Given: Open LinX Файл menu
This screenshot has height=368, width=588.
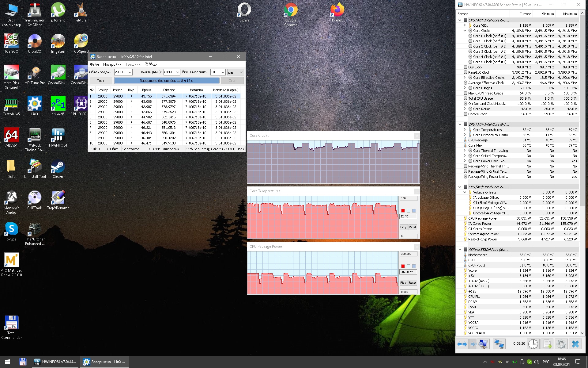Looking at the screenshot, I should click(x=94, y=64).
